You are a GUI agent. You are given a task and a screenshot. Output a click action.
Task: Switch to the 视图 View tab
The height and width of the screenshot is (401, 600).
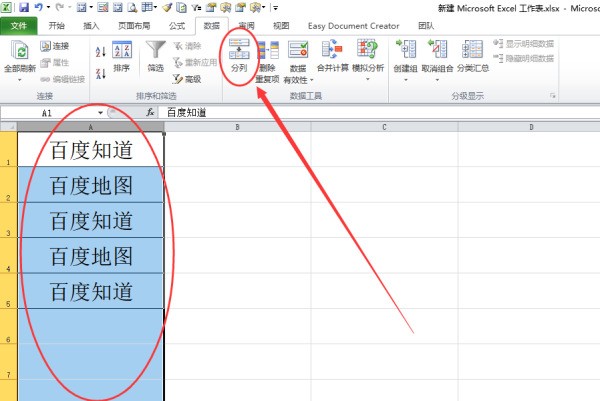coord(281,26)
